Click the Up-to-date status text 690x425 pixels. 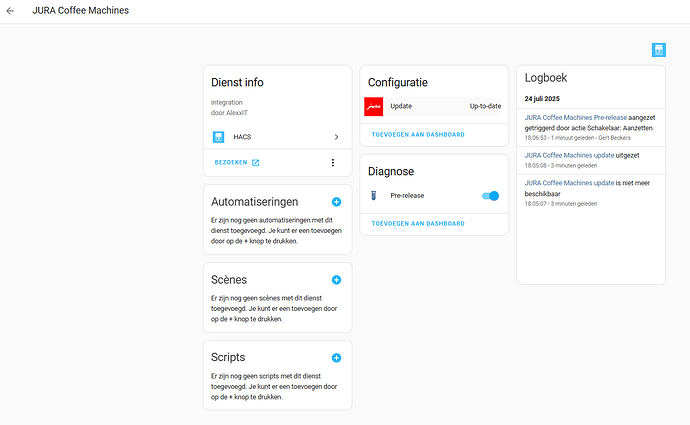tap(485, 106)
